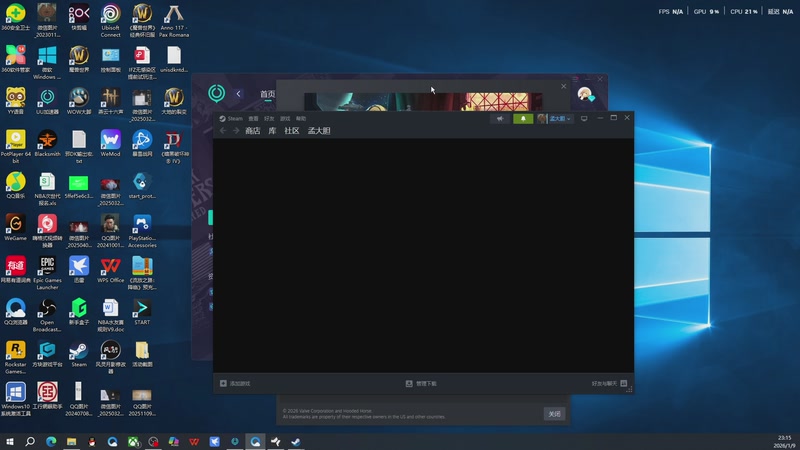Select the unisdkntd file on the desktop

174,59
